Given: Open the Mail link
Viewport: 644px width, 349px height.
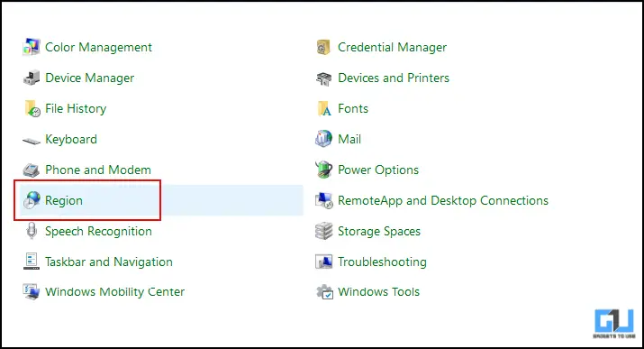Looking at the screenshot, I should [x=349, y=139].
